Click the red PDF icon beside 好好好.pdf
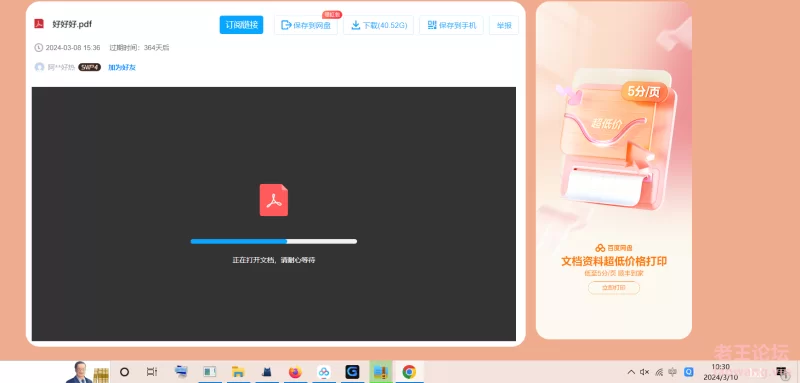The height and width of the screenshot is (383, 800). pyautogui.click(x=39, y=24)
